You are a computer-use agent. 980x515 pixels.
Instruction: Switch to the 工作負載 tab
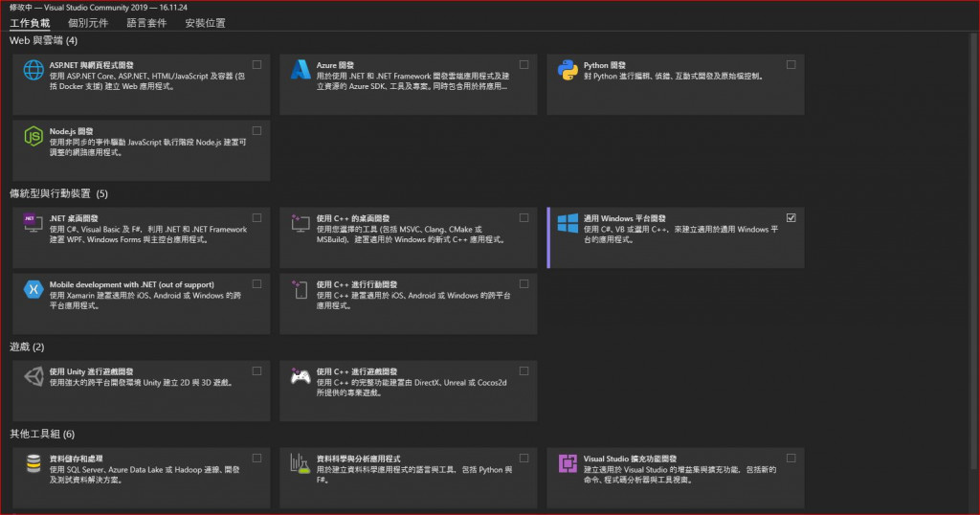click(x=30, y=23)
